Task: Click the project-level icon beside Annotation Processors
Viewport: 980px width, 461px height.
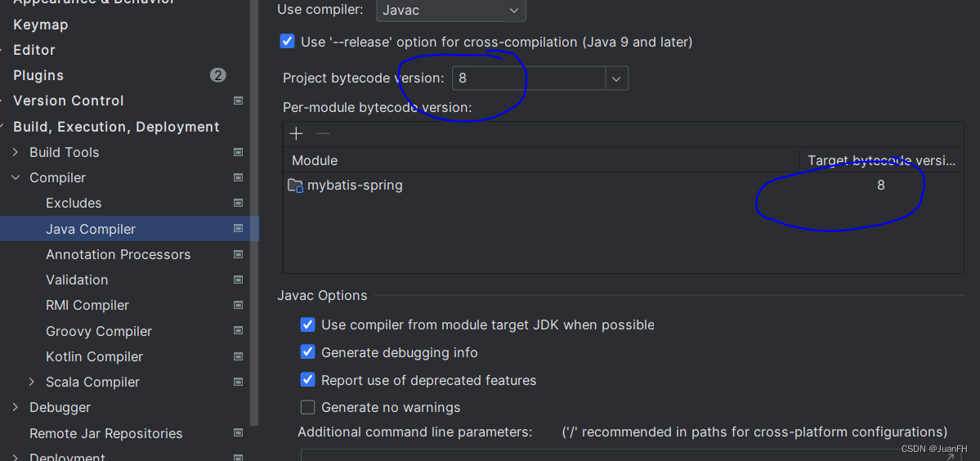Action: [238, 254]
